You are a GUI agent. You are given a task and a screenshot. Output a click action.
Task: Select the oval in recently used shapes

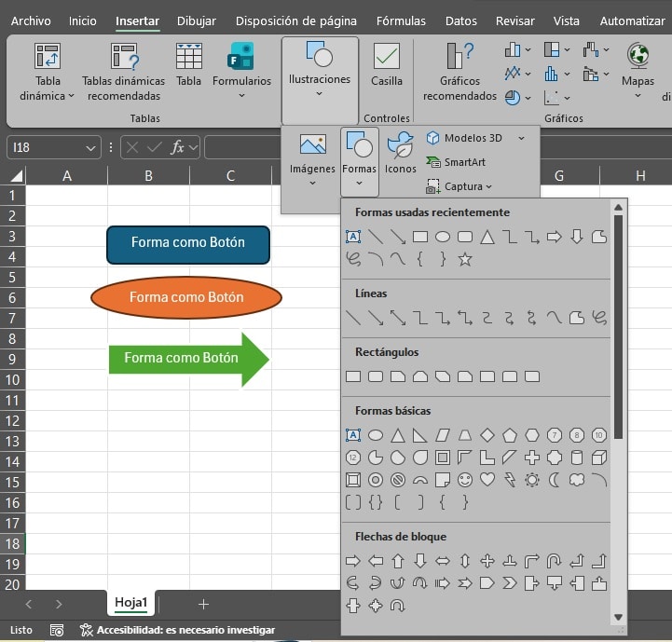tap(443, 237)
